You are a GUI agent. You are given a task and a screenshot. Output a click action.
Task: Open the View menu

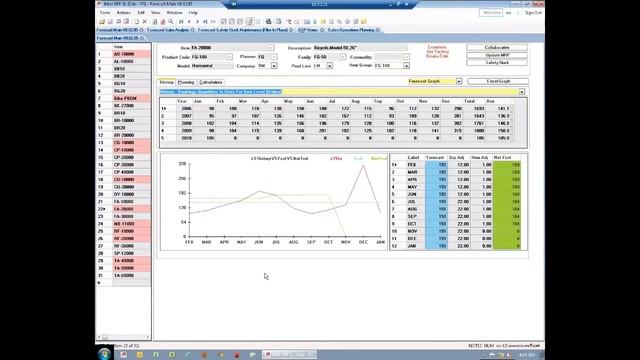(x=156, y=13)
